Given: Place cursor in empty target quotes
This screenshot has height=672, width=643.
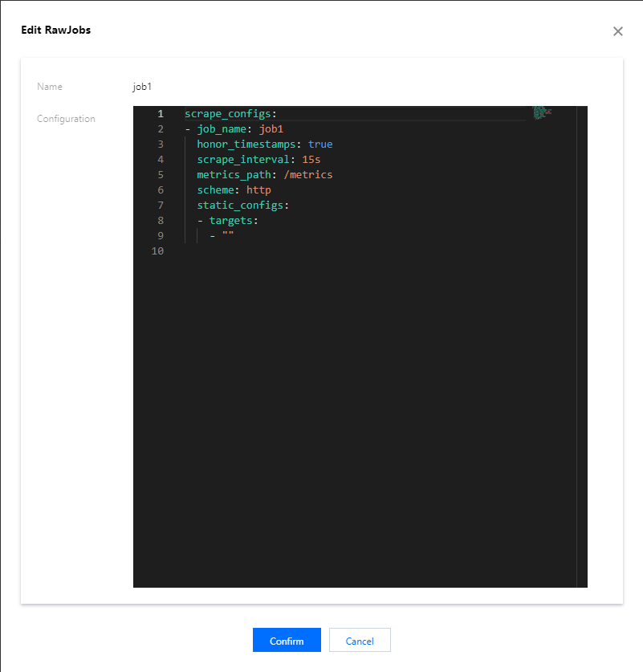Looking at the screenshot, I should click(228, 234).
